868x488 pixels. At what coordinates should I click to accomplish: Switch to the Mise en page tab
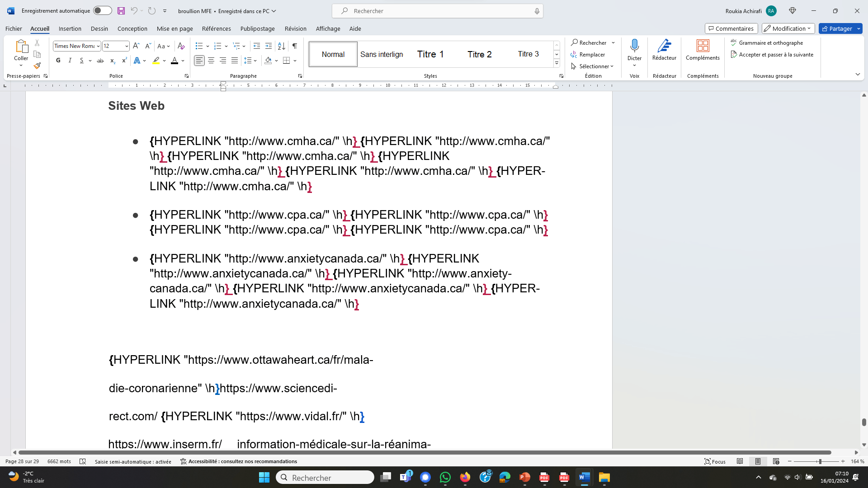(175, 28)
